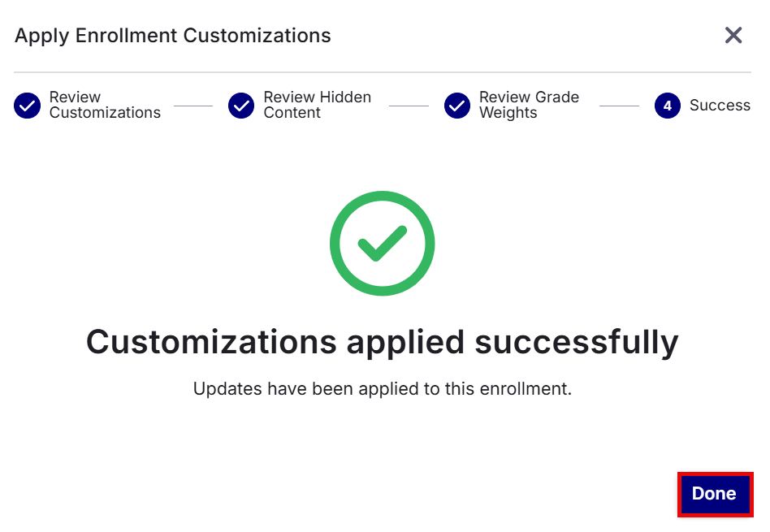Viewport: 770px width, 532px height.
Task: Click the word successfully in the bold heading
Action: [x=577, y=343]
